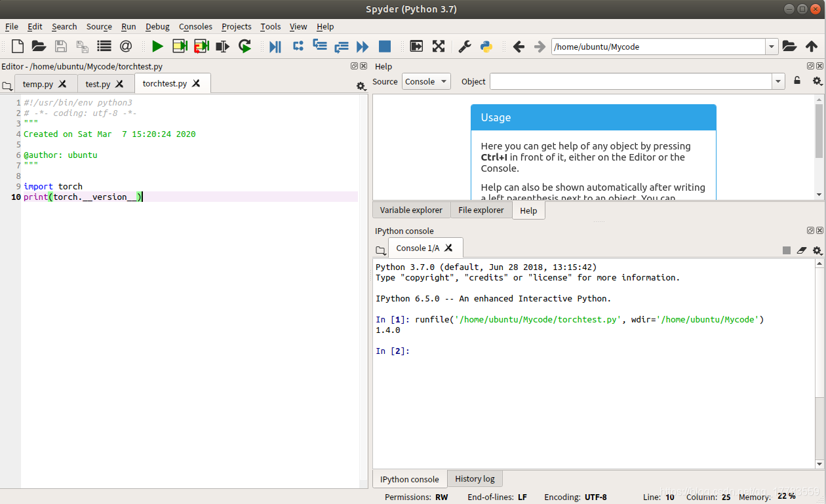This screenshot has height=504, width=826.
Task: Switch to the temp.py editor tab
Action: click(x=37, y=84)
